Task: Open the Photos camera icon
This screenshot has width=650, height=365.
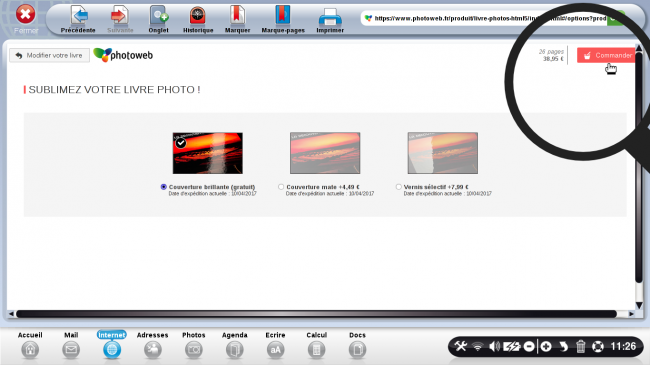Action: (x=194, y=350)
